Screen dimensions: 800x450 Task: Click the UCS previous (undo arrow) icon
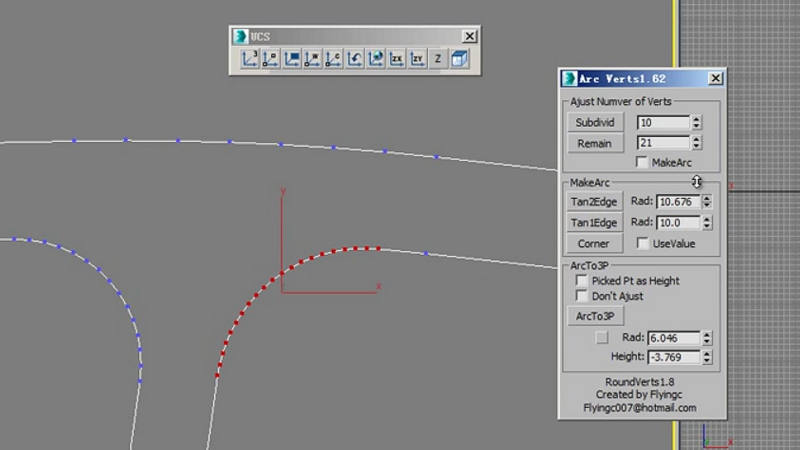[354, 59]
